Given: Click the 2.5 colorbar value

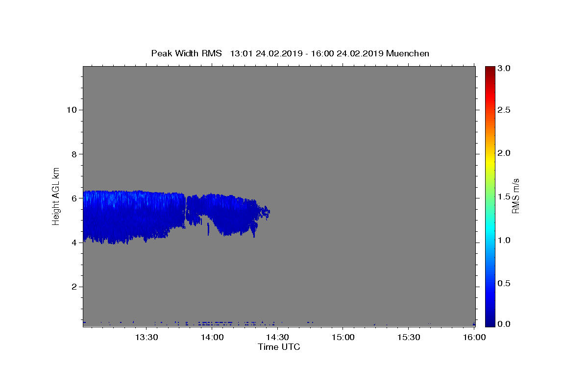Looking at the screenshot, I should (505, 110).
